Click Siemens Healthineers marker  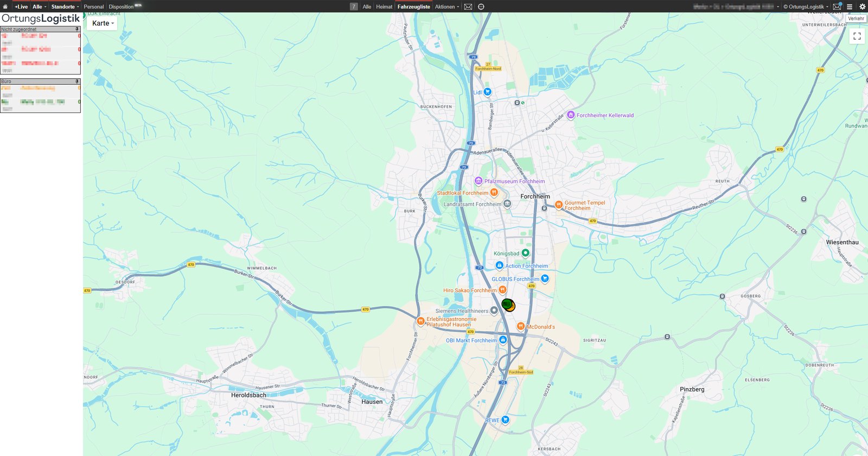(x=494, y=311)
